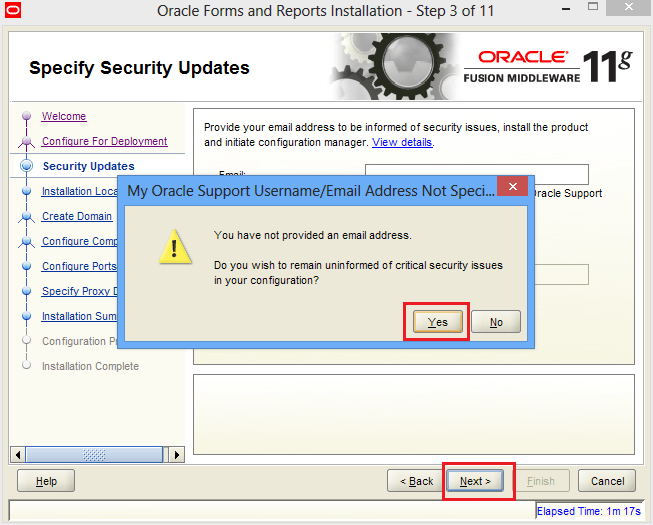This screenshot has height=525, width=653.
Task: Click the right arrow of sidebar scrollbar
Action: coord(177,455)
